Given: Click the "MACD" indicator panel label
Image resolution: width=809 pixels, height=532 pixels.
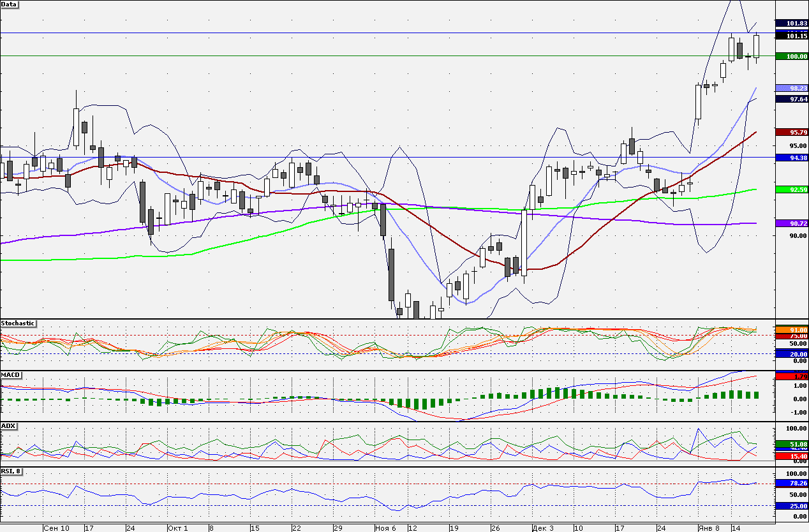Looking at the screenshot, I should (x=10, y=374).
